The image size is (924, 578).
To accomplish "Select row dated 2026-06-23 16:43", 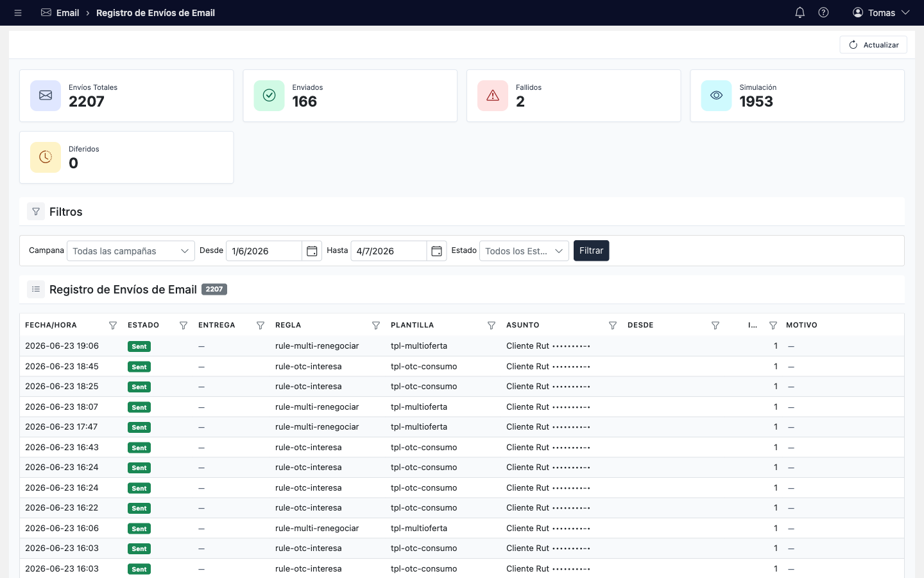I will pos(462,447).
